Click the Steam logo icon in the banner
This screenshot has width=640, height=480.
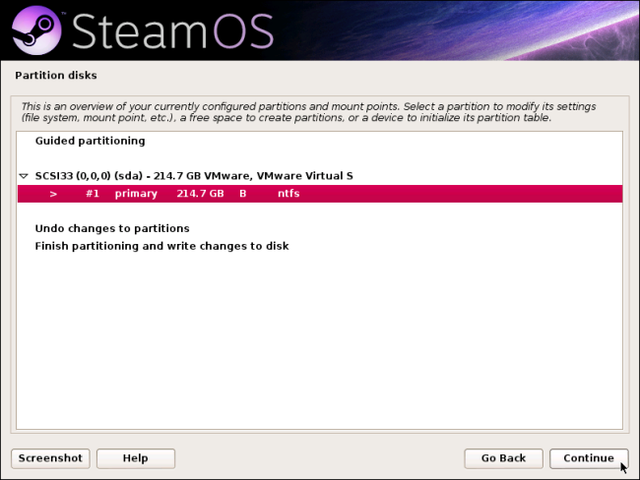pyautogui.click(x=36, y=30)
